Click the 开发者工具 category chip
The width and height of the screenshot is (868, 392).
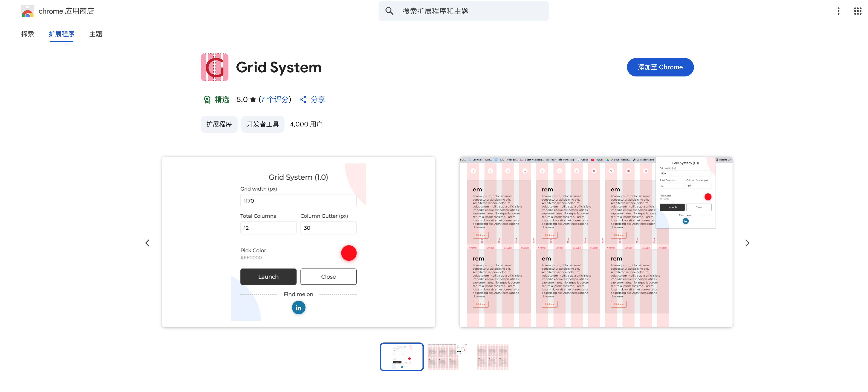pos(262,124)
